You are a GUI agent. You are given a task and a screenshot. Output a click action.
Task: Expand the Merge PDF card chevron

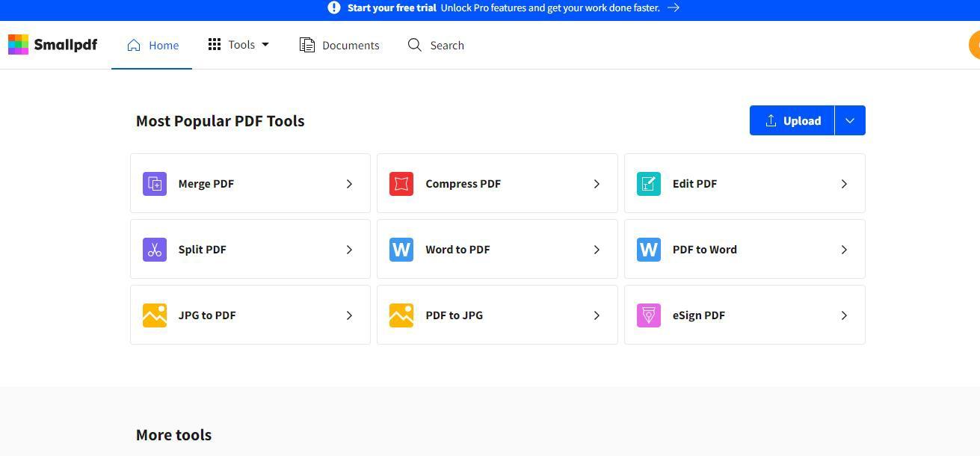click(x=349, y=183)
